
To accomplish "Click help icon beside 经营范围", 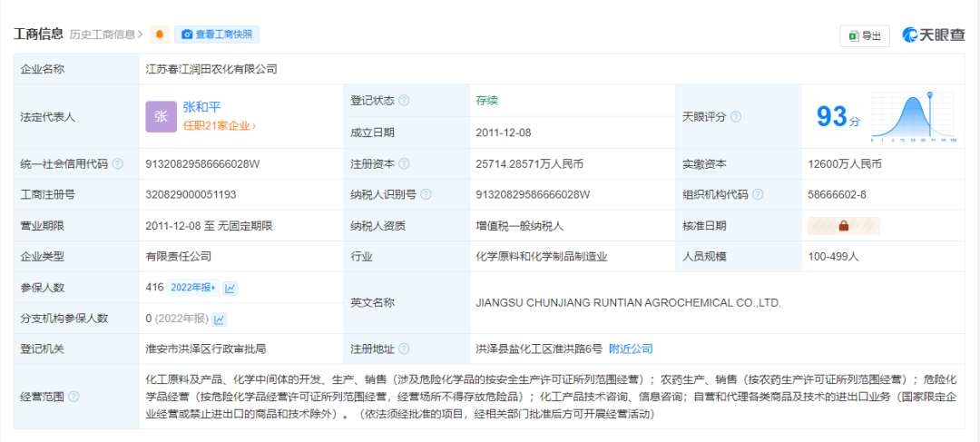I will [73, 397].
